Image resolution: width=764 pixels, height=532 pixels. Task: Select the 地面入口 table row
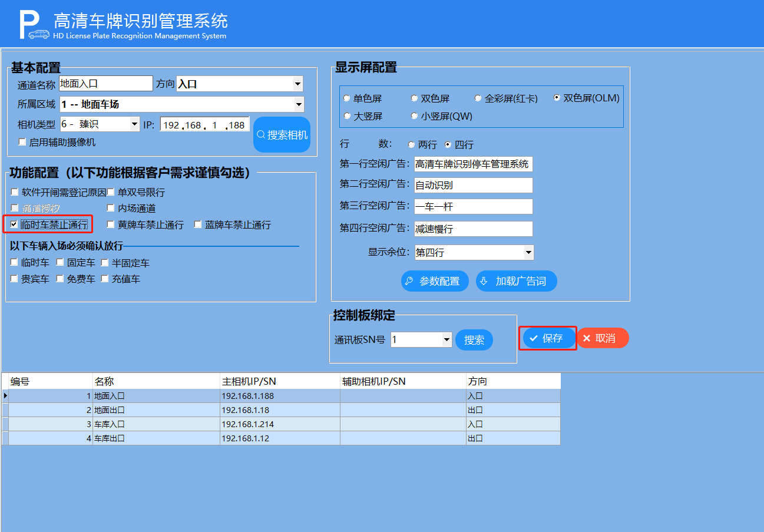282,396
